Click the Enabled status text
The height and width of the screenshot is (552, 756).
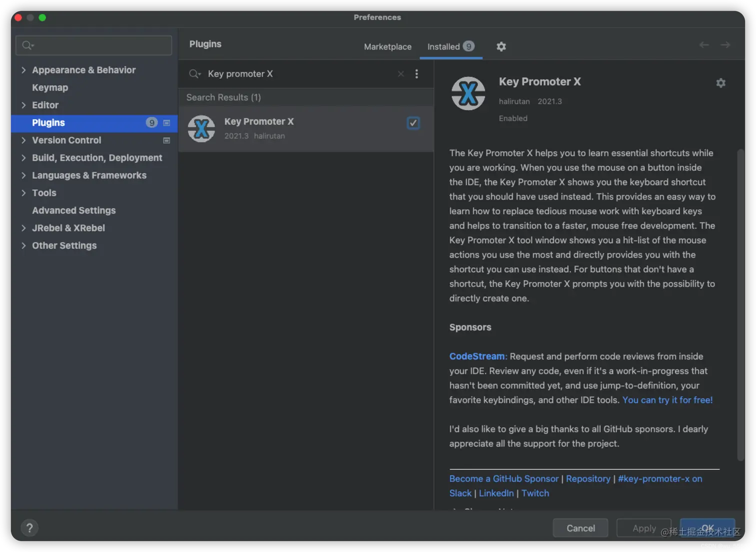tap(513, 118)
